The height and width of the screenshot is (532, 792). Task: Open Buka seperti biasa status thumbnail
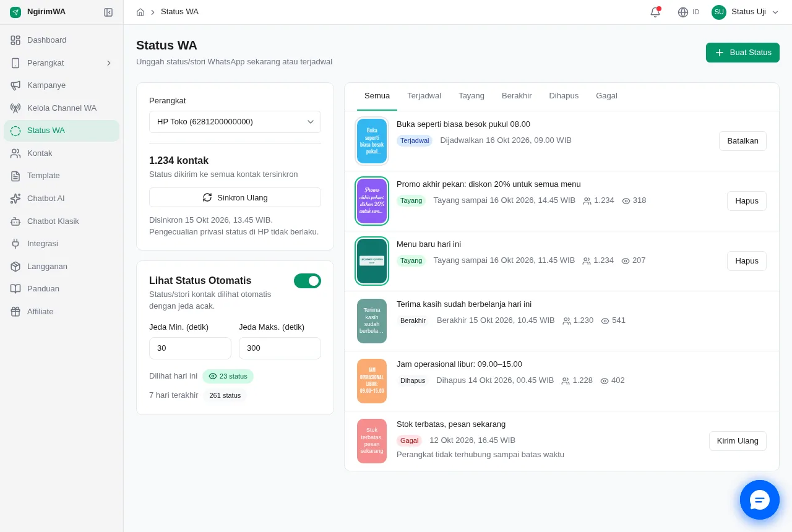[372, 141]
